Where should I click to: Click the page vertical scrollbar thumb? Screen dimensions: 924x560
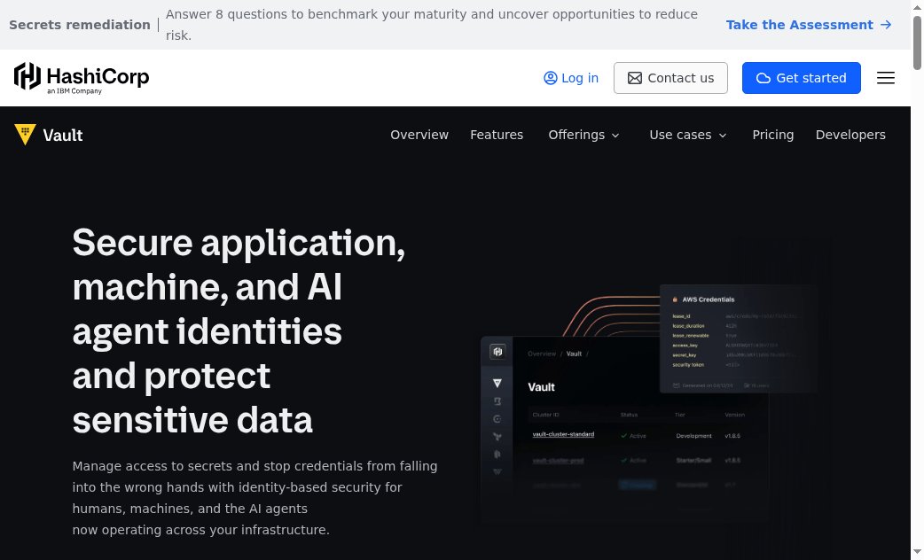[x=917, y=43]
